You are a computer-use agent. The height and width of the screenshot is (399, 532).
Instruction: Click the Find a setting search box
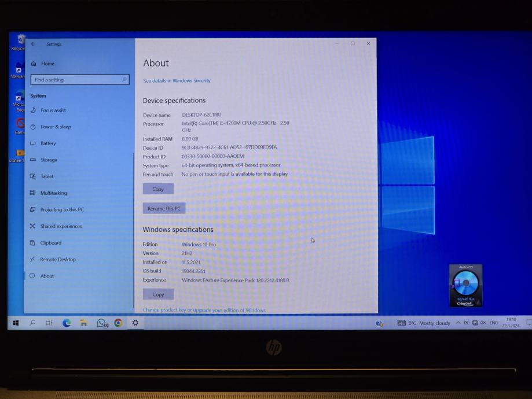coord(80,80)
